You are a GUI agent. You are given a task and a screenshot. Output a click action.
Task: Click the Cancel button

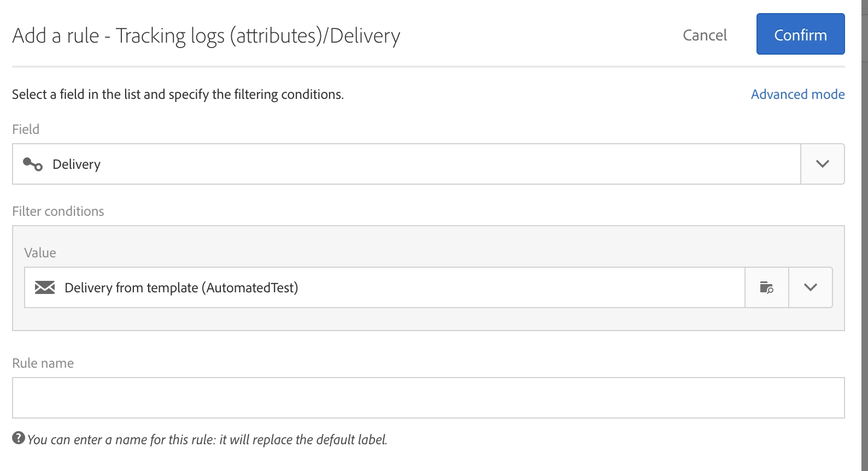tap(705, 35)
